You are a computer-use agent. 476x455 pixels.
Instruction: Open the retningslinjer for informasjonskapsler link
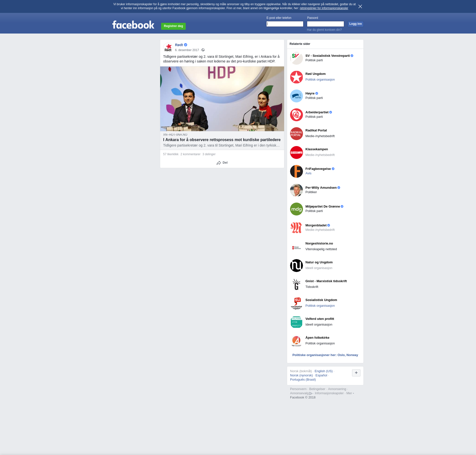324,8
